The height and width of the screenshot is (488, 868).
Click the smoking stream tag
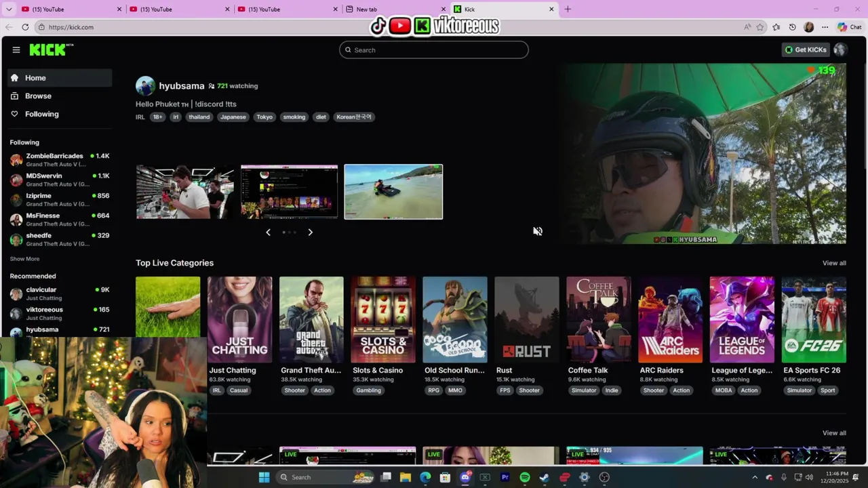coord(294,117)
